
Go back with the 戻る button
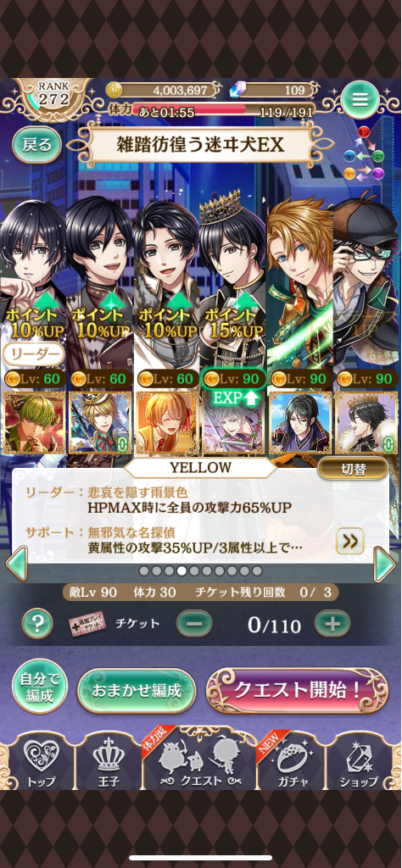[x=36, y=146]
